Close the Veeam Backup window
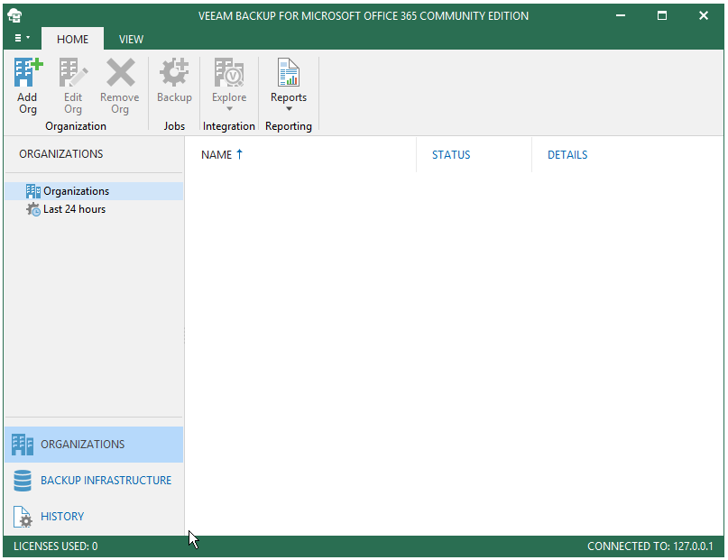 pyautogui.click(x=704, y=15)
